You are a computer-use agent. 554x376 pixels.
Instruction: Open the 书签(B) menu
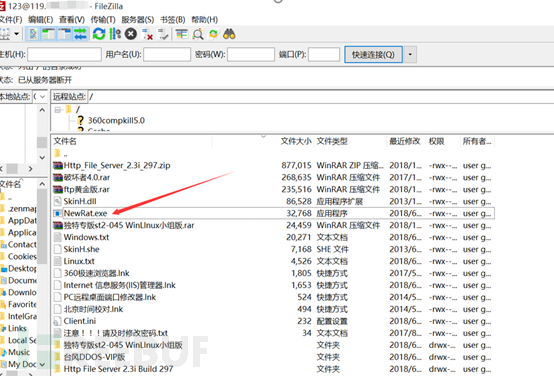172,19
